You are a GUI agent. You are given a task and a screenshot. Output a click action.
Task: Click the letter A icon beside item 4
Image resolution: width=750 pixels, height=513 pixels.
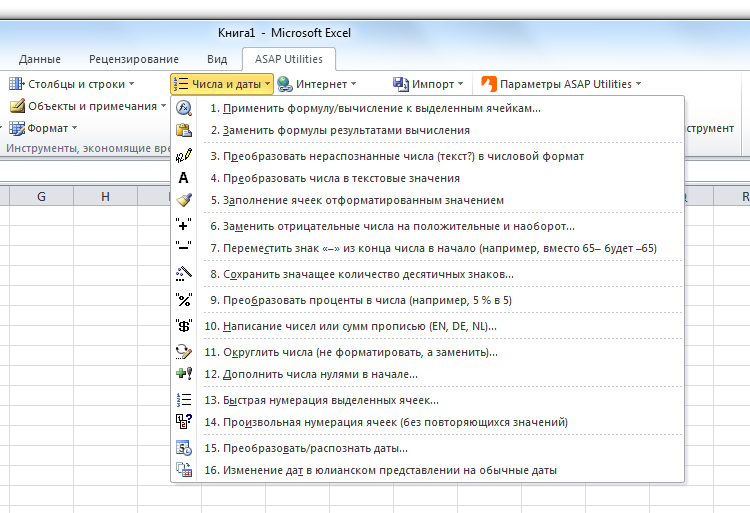point(184,178)
